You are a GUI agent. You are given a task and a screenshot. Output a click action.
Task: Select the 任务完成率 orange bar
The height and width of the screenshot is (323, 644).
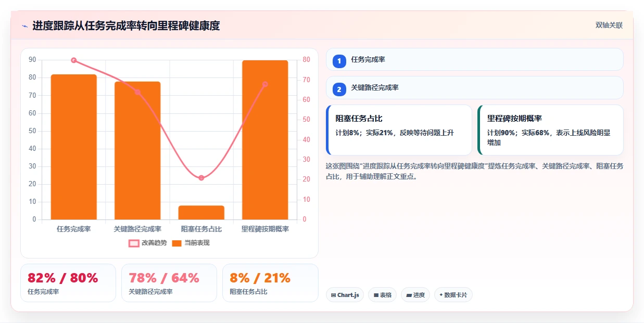[x=74, y=147]
